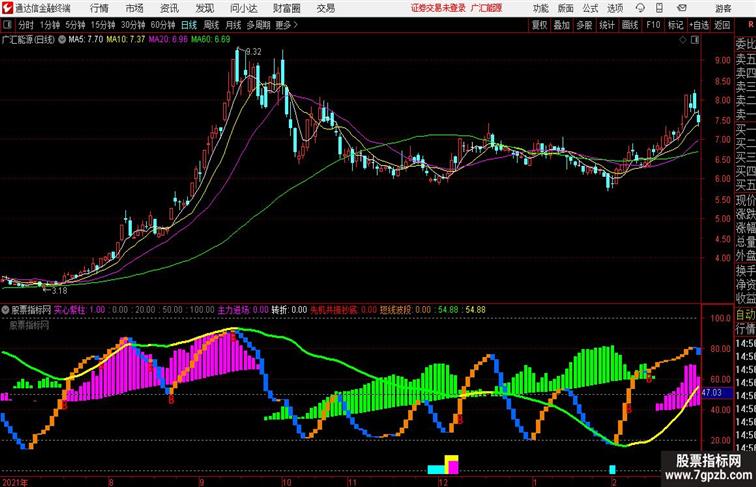Open the 问小达 menu
Image resolution: width=756 pixels, height=487 pixels.
click(x=243, y=8)
